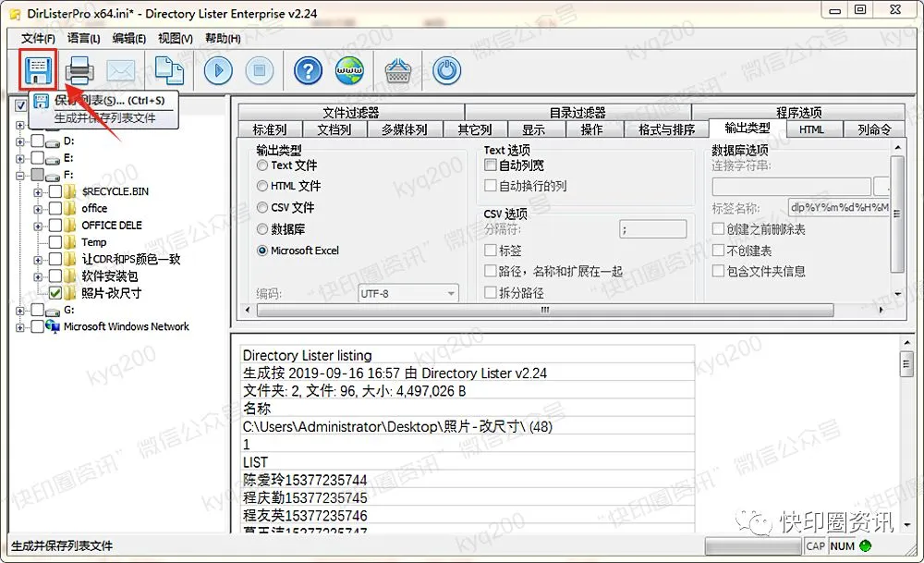Screen dimensions: 924x563
Task: Open the 编辑(E) menu
Action: (x=129, y=38)
